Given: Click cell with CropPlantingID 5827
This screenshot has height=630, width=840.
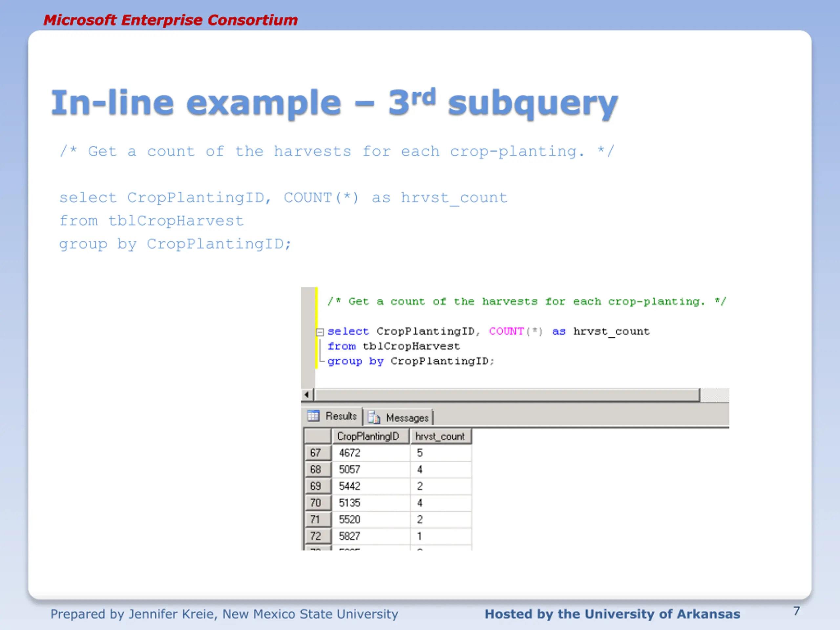Looking at the screenshot, I should 371,536.
